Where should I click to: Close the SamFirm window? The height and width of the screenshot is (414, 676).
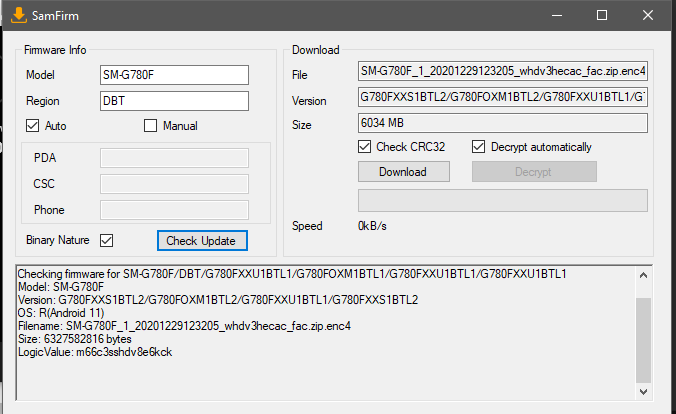coord(648,16)
